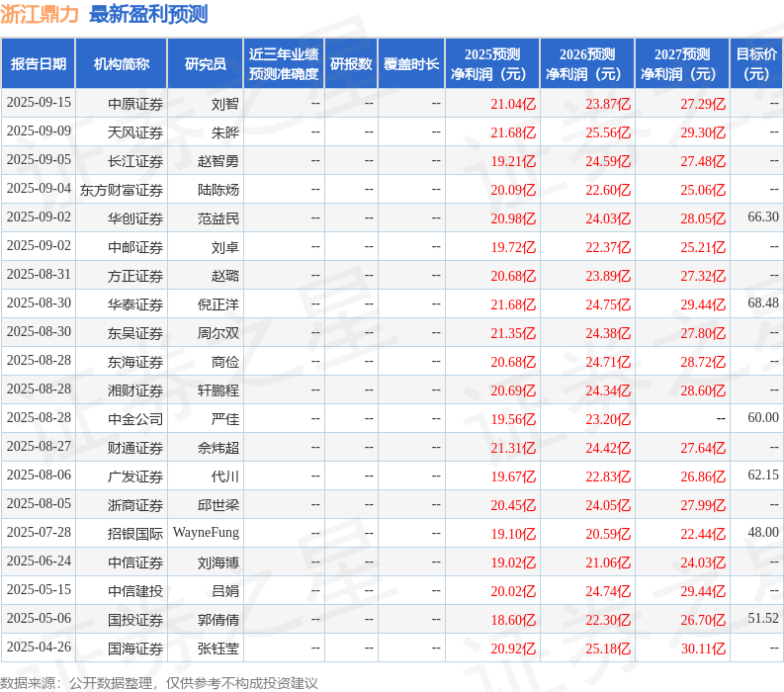The image size is (784, 692).
Task: Click the 20.59亿 profit value
Action: [608, 534]
